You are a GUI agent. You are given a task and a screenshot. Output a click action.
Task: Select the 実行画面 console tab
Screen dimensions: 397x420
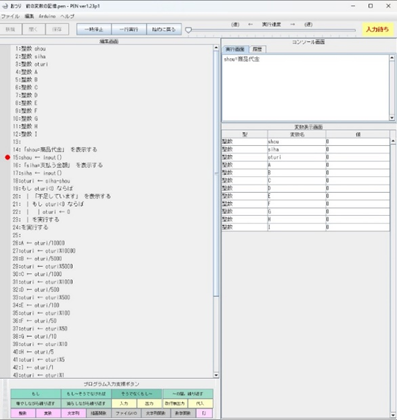click(x=235, y=49)
